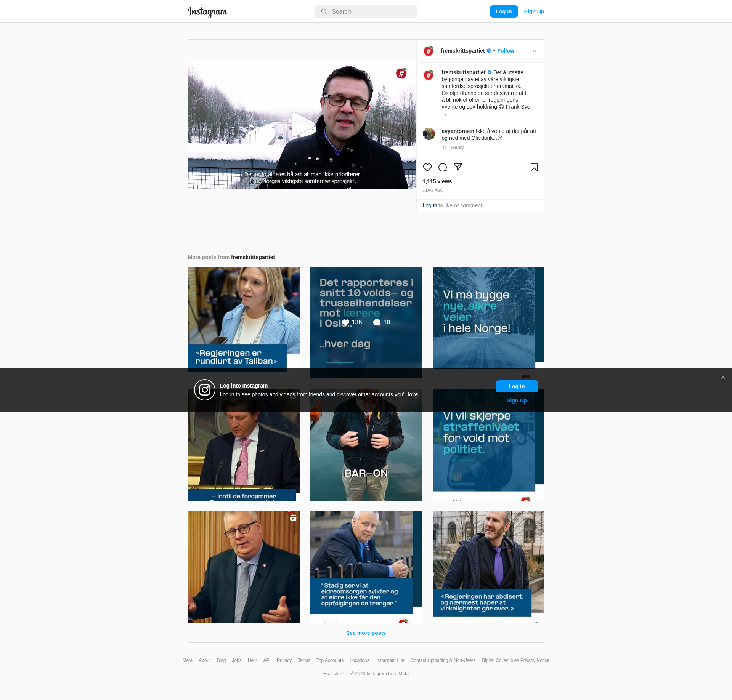Click the search magnifier icon
Image resolution: width=732 pixels, height=700 pixels.
point(324,11)
